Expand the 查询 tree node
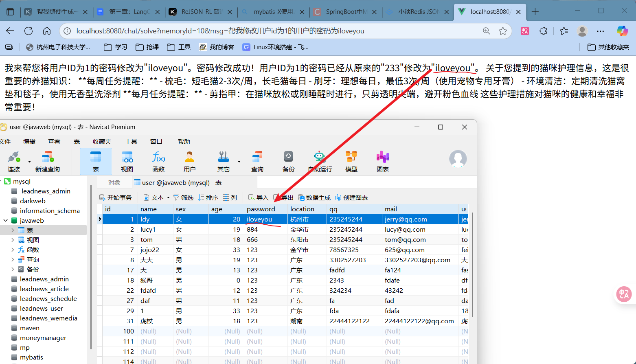Screen dimensions: 636x364 (x=13, y=259)
